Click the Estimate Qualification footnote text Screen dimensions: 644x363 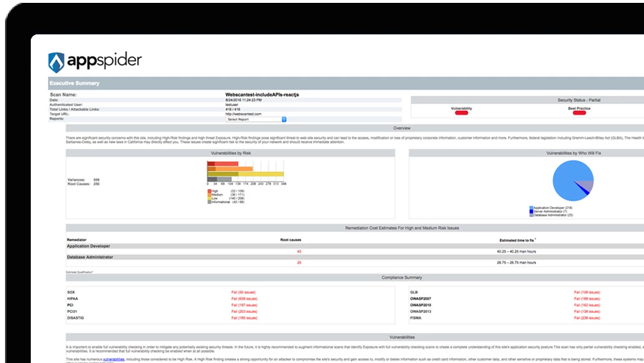[x=79, y=272]
